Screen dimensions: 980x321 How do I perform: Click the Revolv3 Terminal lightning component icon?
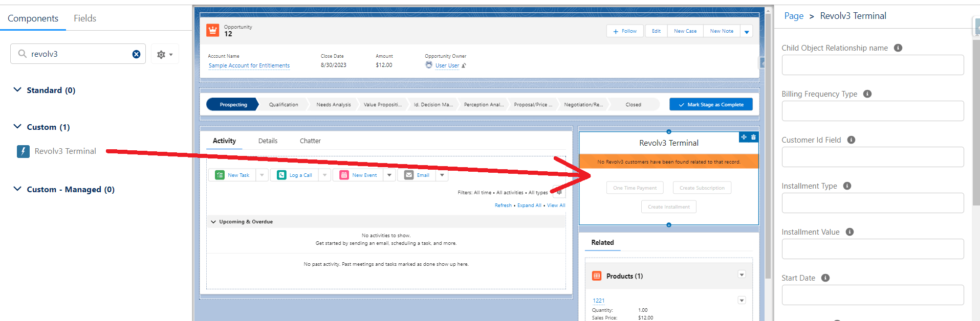click(x=23, y=151)
